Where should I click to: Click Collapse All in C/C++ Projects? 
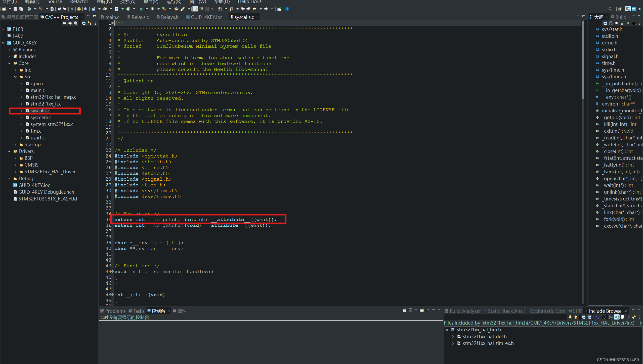(84, 23)
